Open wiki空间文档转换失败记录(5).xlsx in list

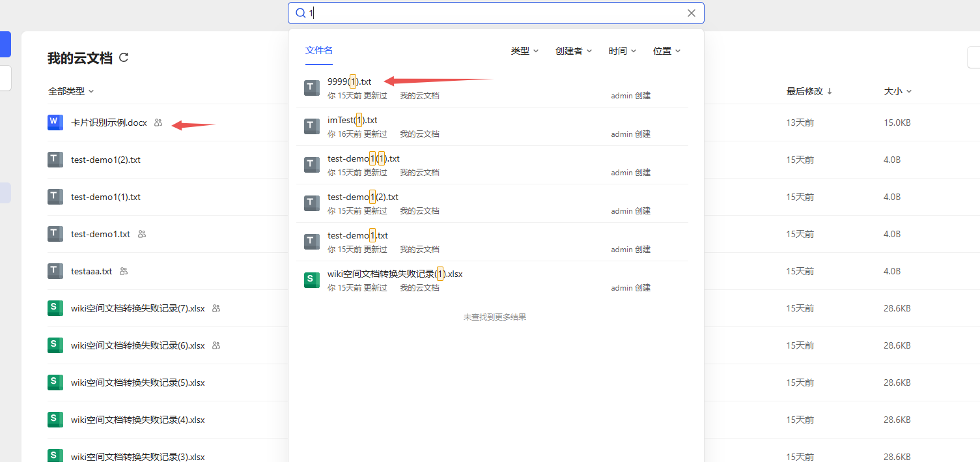(x=138, y=383)
